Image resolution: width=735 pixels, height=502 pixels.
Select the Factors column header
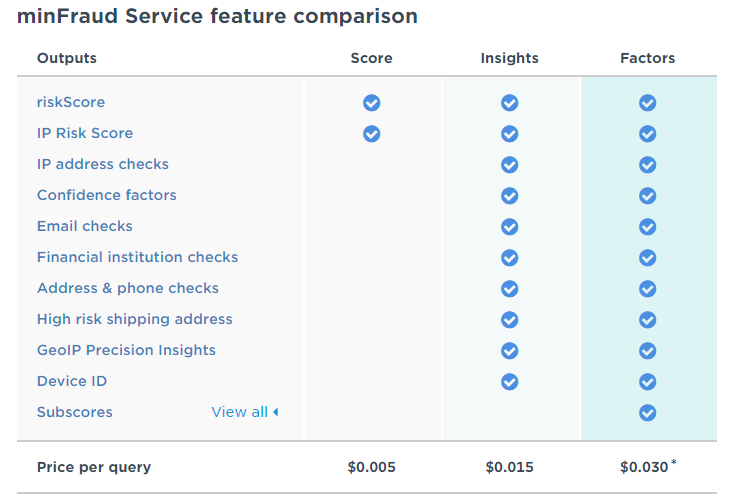coord(647,58)
